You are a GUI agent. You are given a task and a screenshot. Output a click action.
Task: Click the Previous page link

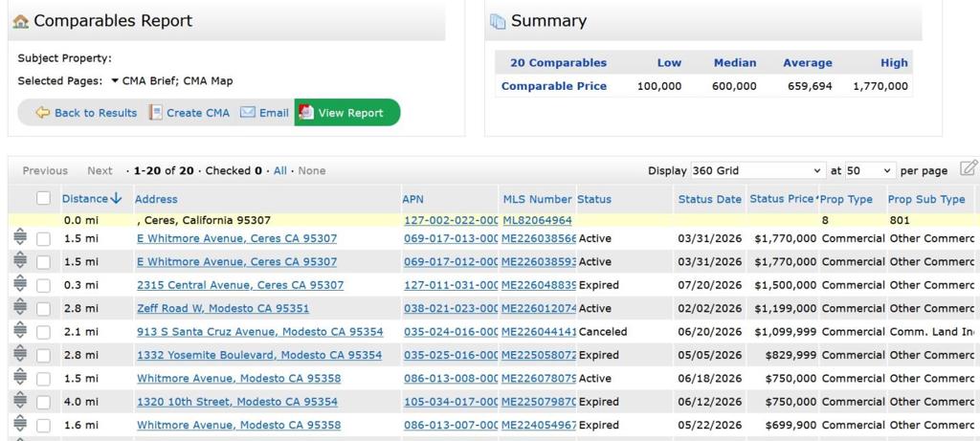pos(45,170)
